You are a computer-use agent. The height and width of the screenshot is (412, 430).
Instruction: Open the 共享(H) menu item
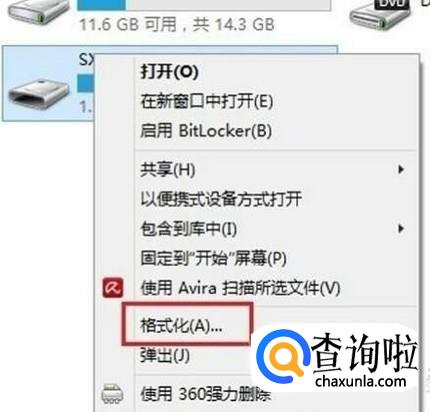(x=168, y=170)
